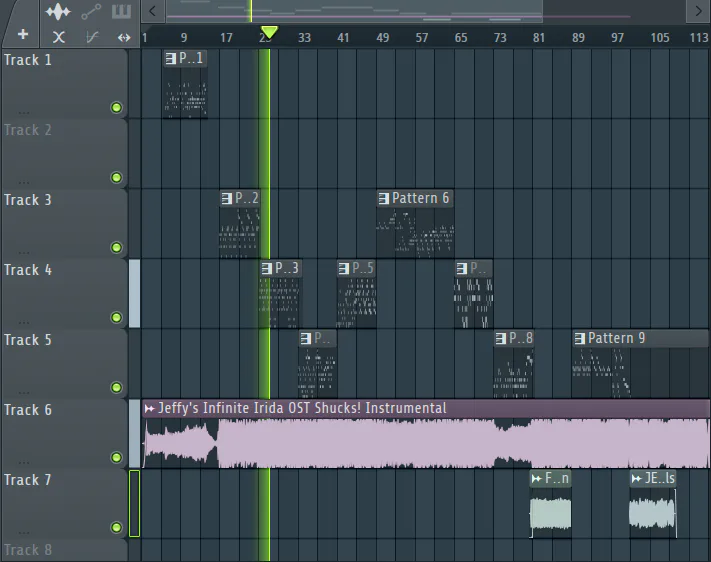Open menu of P..2 pattern clip

pyautogui.click(x=227, y=198)
